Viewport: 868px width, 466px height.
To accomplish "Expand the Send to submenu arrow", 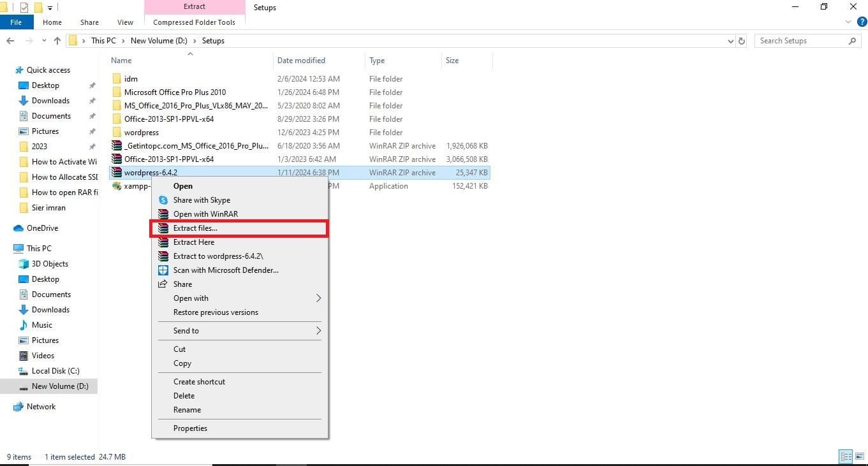I will 318,331.
